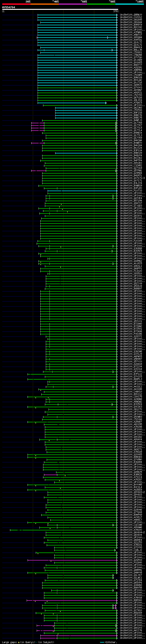Select the UniRef100_A7RGV0 label
This screenshot has height=644, width=146.
pyautogui.click(x=131, y=530)
